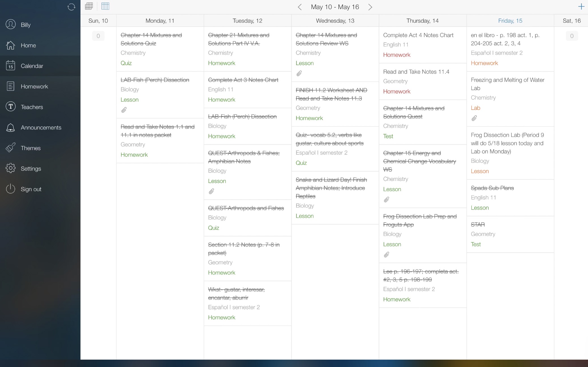Viewport: 588px width, 367px height.
Task: Select the Friday, 15 column header
Action: tap(510, 21)
